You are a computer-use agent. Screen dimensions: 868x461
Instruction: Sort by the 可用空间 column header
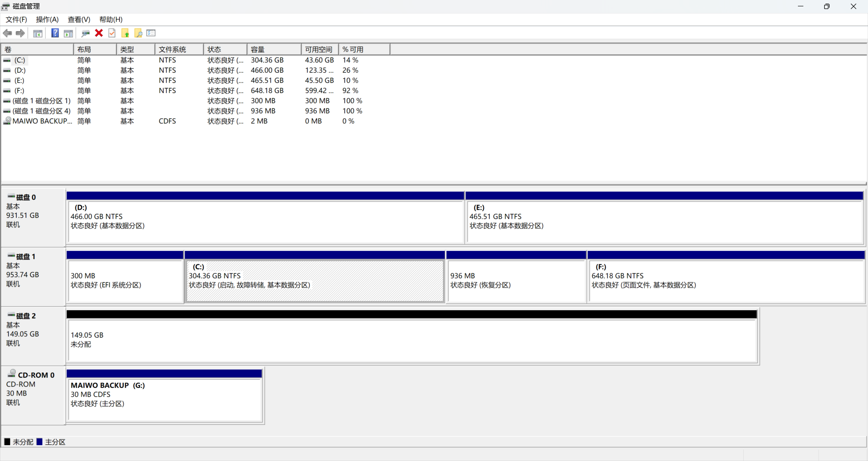319,49
